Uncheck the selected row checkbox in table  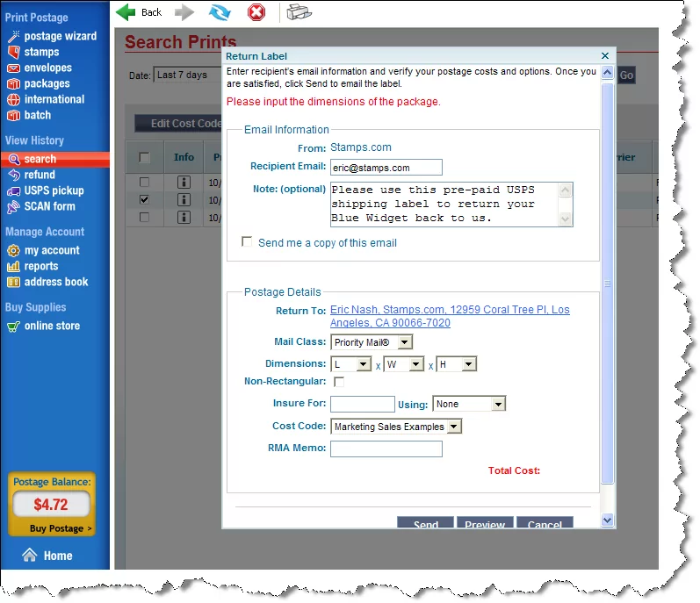(x=144, y=199)
